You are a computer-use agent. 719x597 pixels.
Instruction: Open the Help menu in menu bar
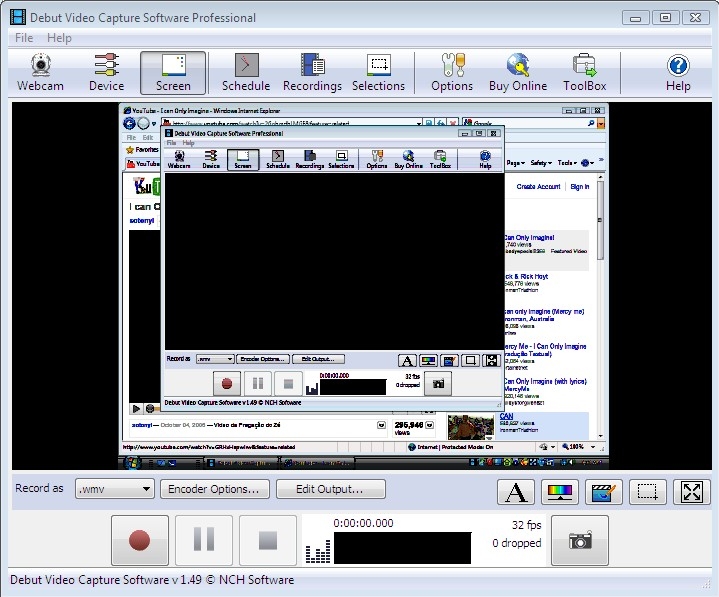click(59, 38)
